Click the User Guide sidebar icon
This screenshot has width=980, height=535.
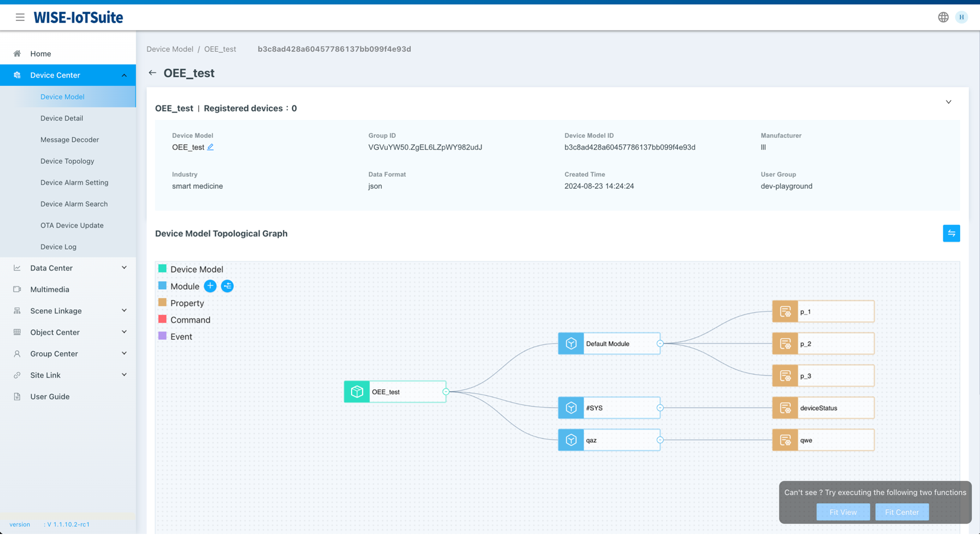(x=17, y=397)
